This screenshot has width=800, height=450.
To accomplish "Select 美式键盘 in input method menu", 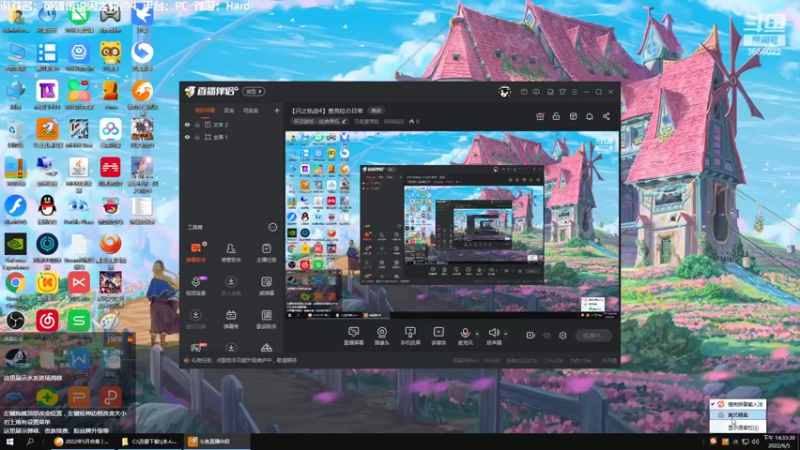I will click(738, 415).
